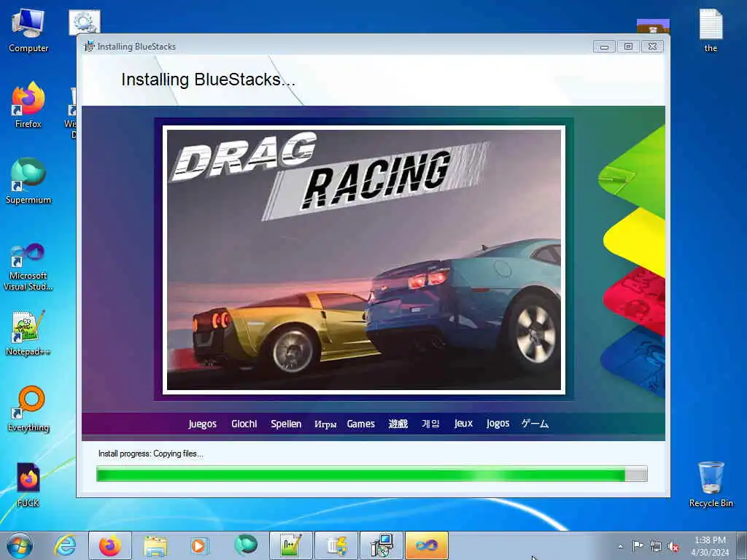Open the Everything search desktop shortcut
The height and width of the screenshot is (560, 747).
[x=28, y=408]
